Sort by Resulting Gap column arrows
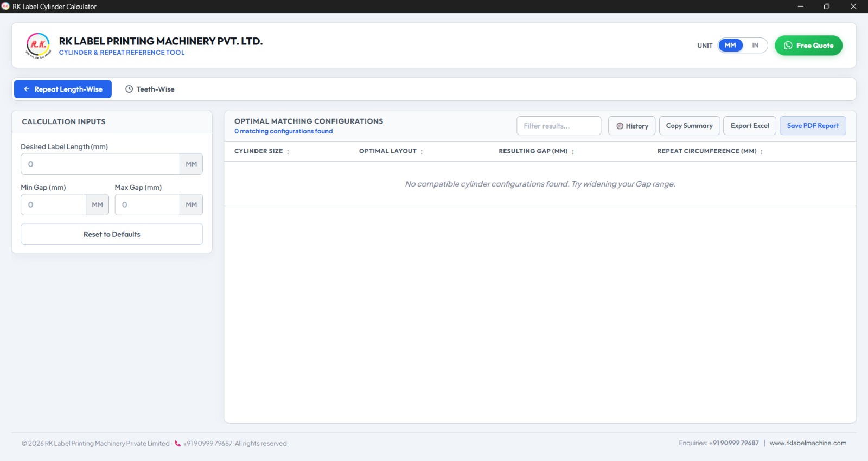The width and height of the screenshot is (868, 461). pyautogui.click(x=573, y=152)
